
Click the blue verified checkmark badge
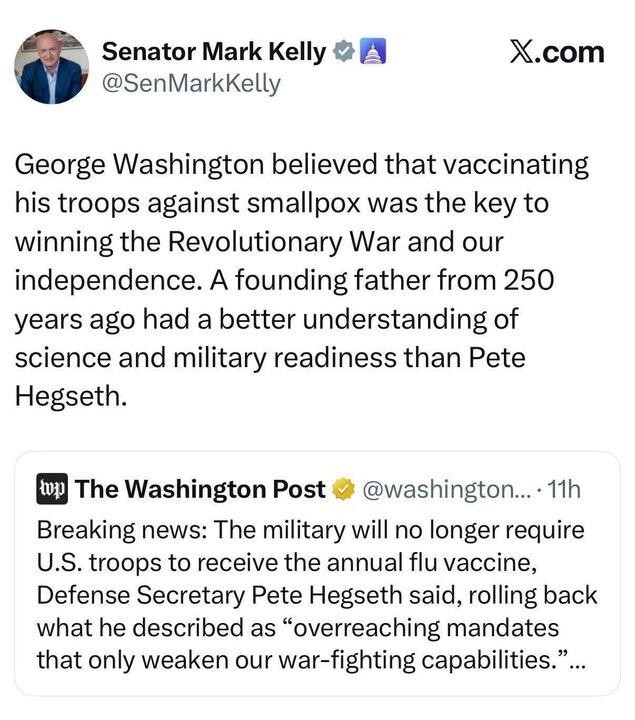343,51
